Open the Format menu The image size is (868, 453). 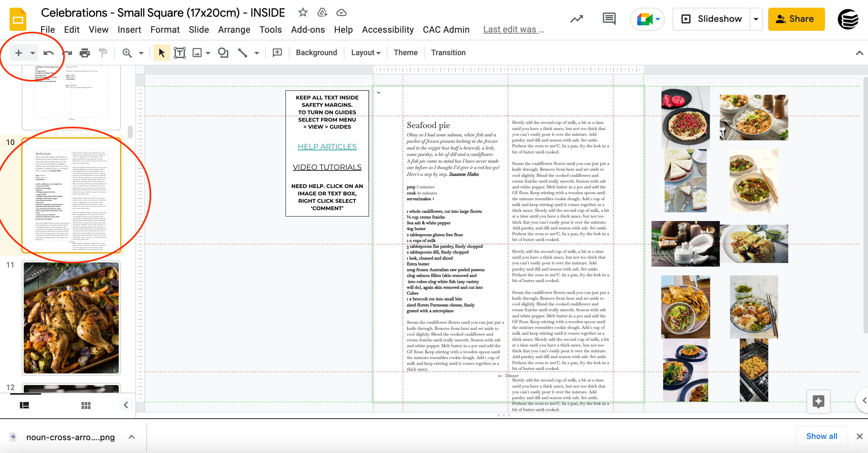[165, 30]
